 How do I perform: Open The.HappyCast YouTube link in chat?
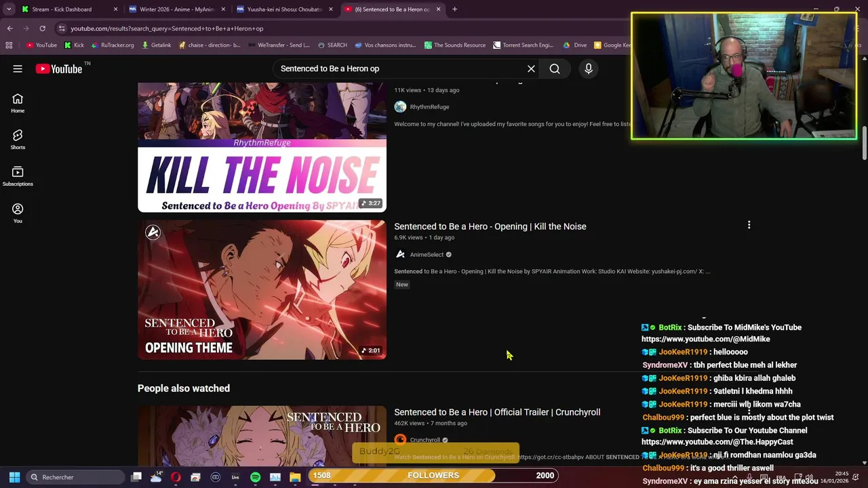coord(717,442)
